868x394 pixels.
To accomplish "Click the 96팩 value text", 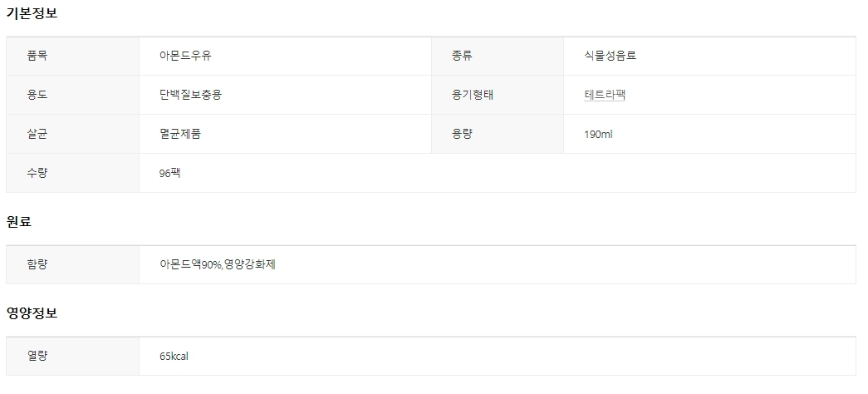I will click(170, 173).
